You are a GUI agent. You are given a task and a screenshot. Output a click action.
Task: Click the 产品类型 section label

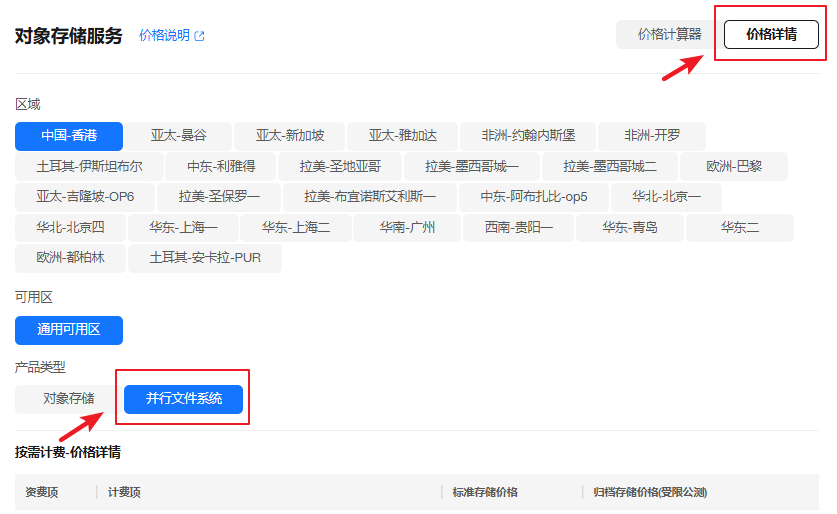coord(40,367)
